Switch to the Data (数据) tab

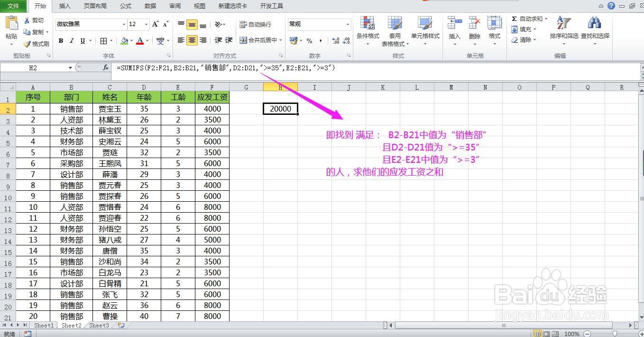click(x=150, y=6)
